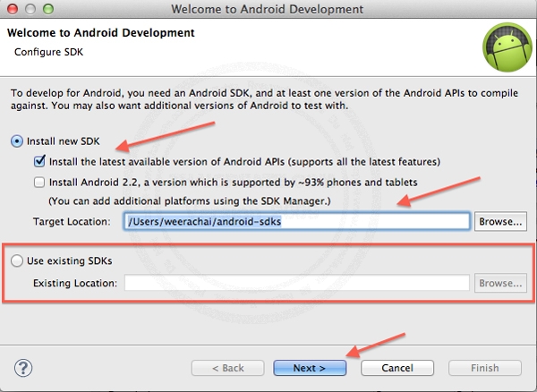The image size is (537, 392).
Task: Minimize the window with the gray button
Action: (30, 9)
